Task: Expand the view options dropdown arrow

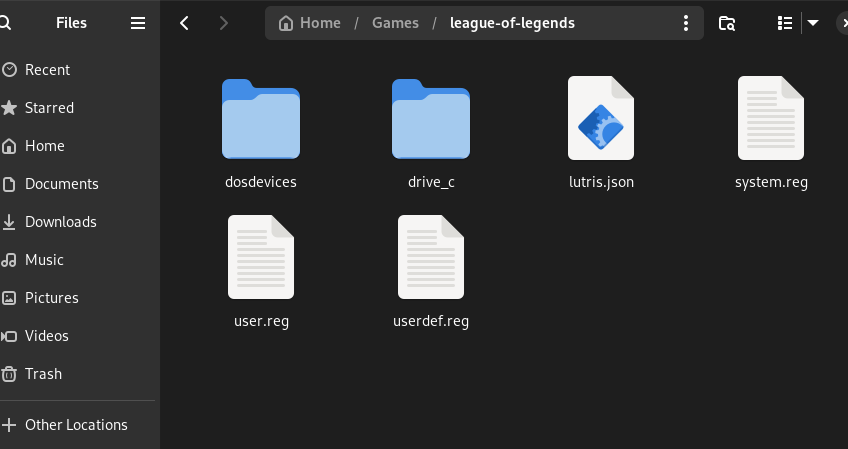Action: pos(813,23)
